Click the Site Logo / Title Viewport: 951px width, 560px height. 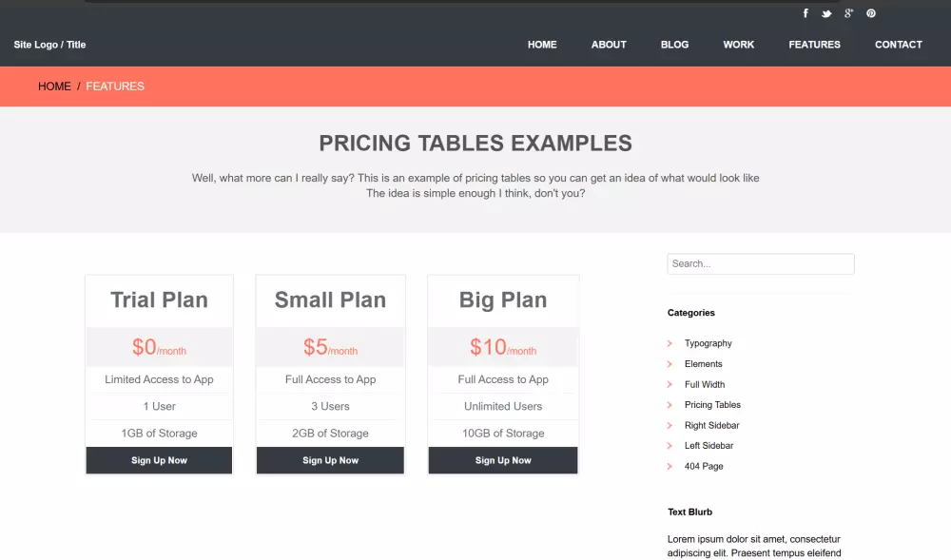click(x=49, y=45)
